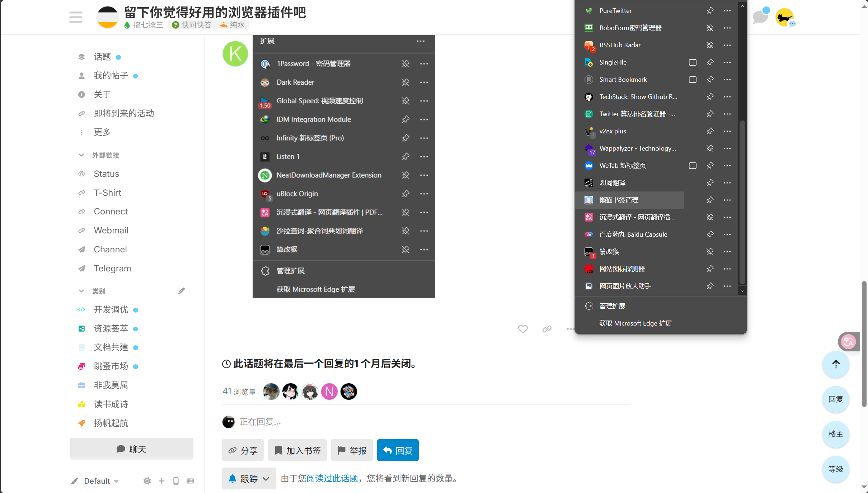The width and height of the screenshot is (868, 493).
Task: Click the TechStack extension icon
Action: (589, 97)
